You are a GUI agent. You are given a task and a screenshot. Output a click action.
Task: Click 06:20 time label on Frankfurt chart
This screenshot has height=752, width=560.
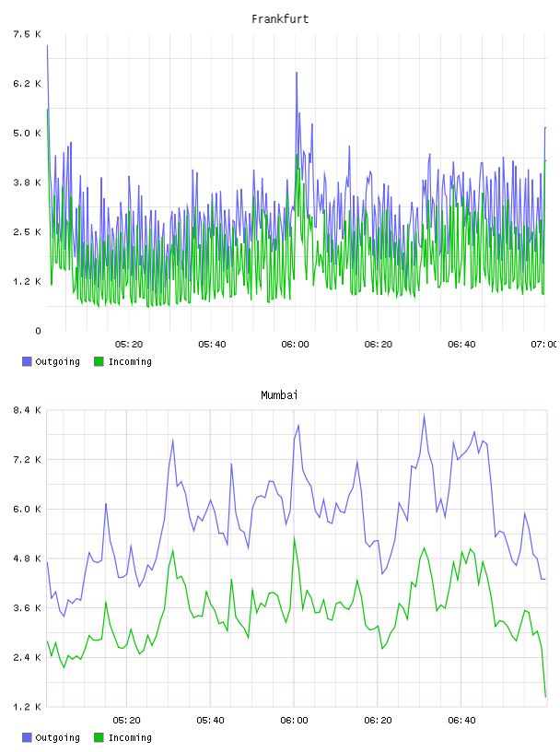379,345
